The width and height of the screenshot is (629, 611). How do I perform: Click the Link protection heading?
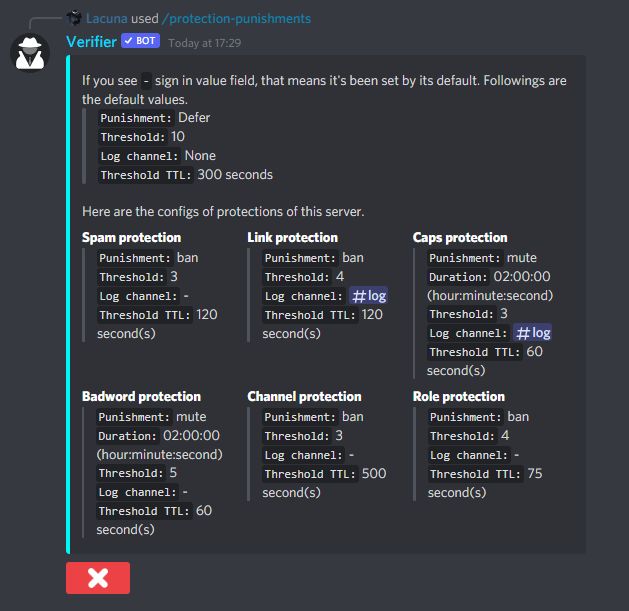pos(292,237)
